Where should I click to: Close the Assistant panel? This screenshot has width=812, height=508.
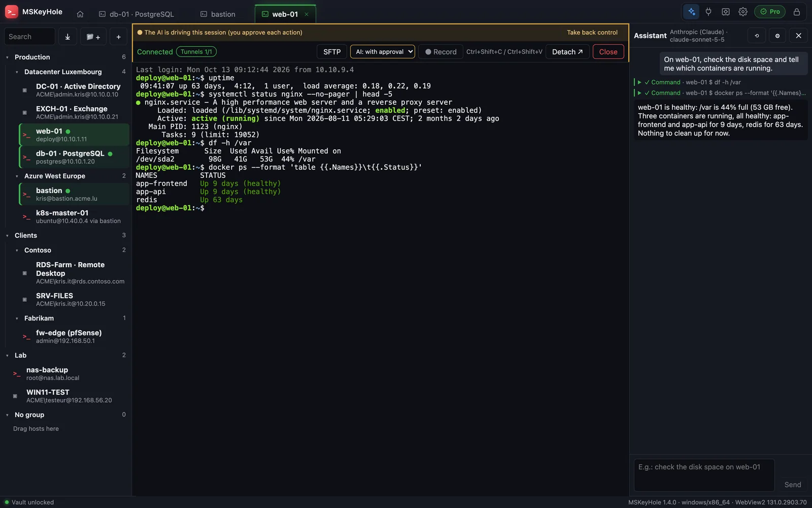(798, 36)
